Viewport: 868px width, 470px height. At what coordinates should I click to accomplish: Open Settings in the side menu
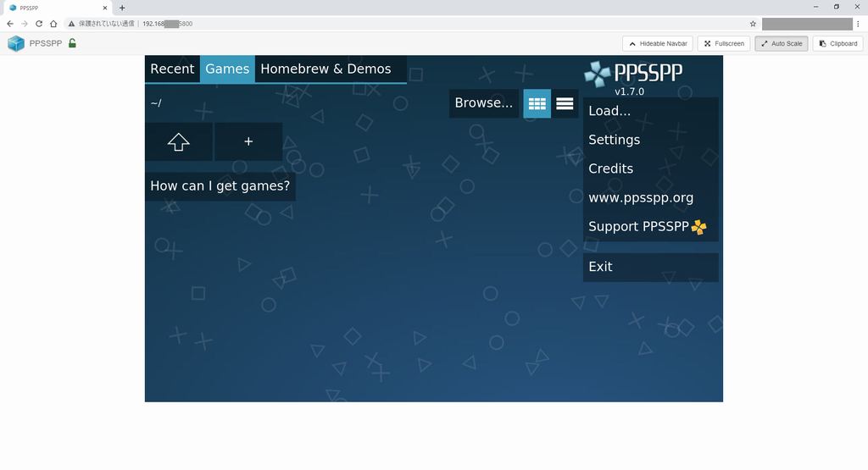(x=650, y=140)
